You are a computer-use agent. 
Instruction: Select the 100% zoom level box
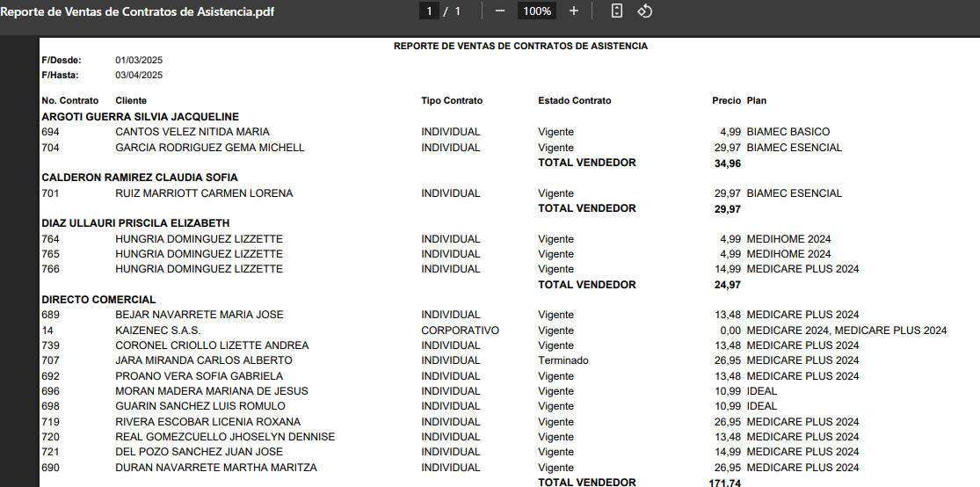[536, 11]
